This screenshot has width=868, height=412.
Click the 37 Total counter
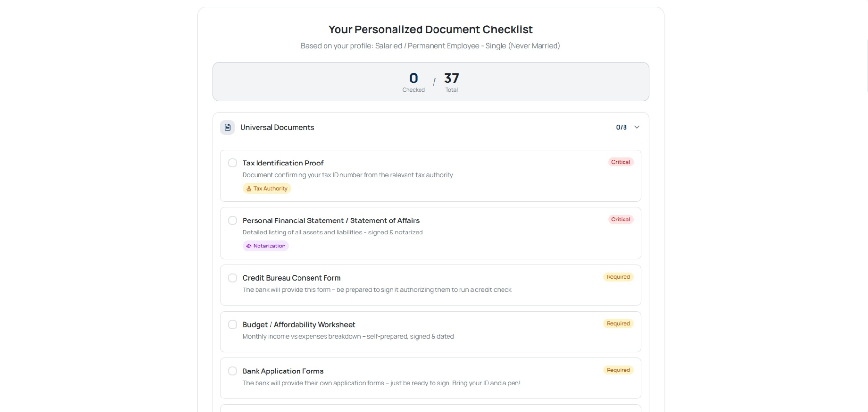pyautogui.click(x=451, y=82)
